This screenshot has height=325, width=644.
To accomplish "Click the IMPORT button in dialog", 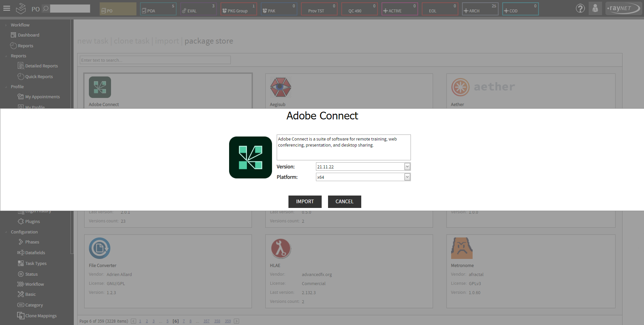I will 305,202.
